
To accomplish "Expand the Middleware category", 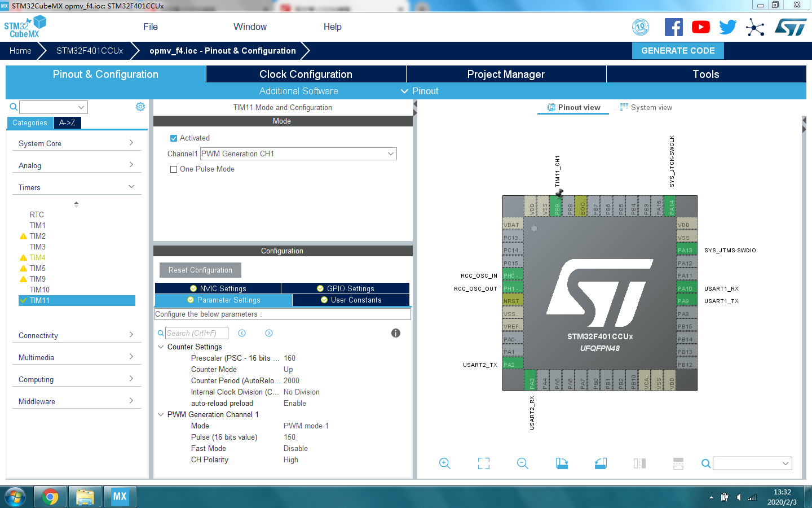I will click(77, 401).
